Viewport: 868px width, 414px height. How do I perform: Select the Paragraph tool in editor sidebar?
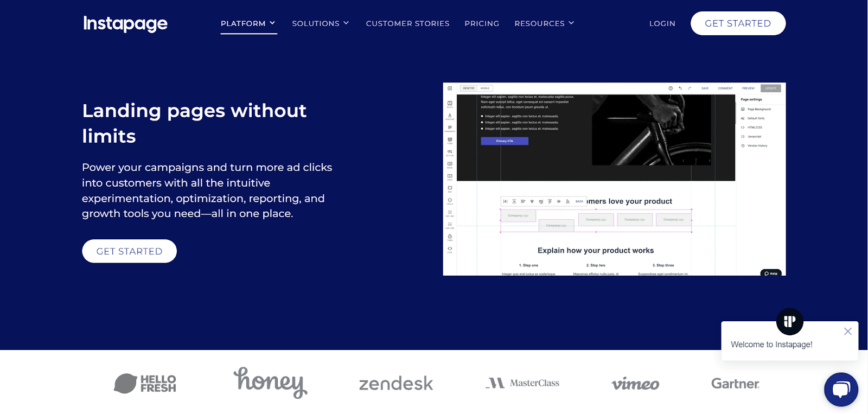[x=450, y=129]
